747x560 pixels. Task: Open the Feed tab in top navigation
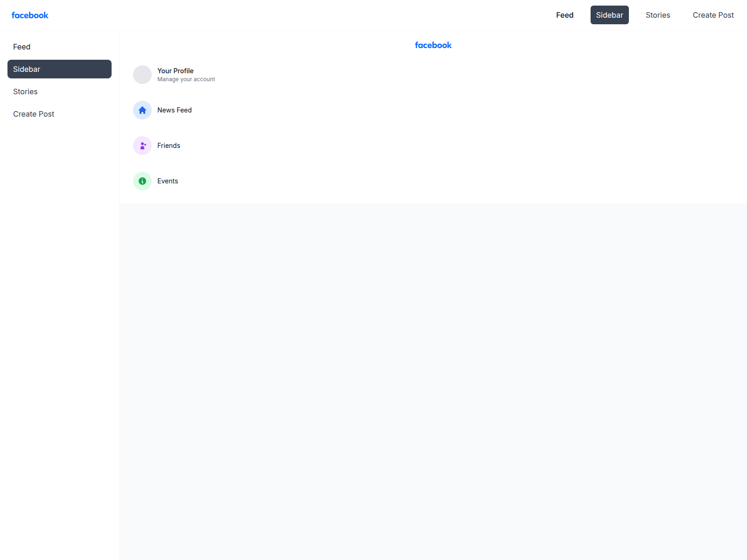point(564,15)
